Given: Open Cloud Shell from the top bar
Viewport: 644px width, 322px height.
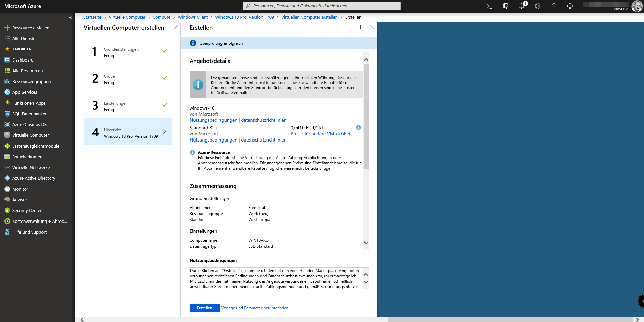Looking at the screenshot, I should tap(489, 6).
